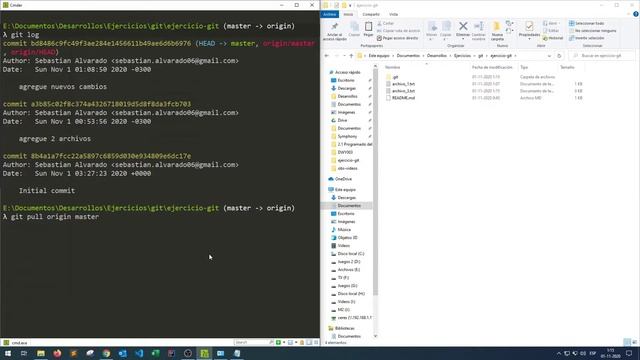Open Google Chrome from the taskbar
The width and height of the screenshot is (640, 360).
106,353
